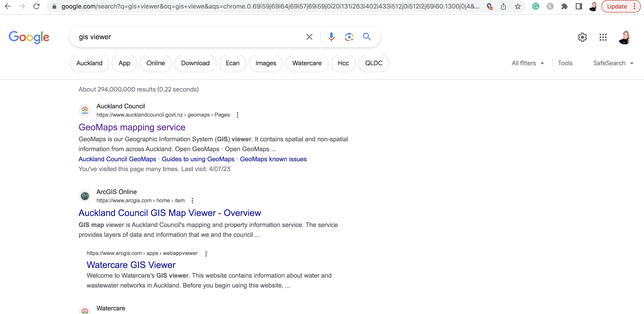This screenshot has width=644, height=314.
Task: Open options for webappviewer result
Action: click(206, 254)
